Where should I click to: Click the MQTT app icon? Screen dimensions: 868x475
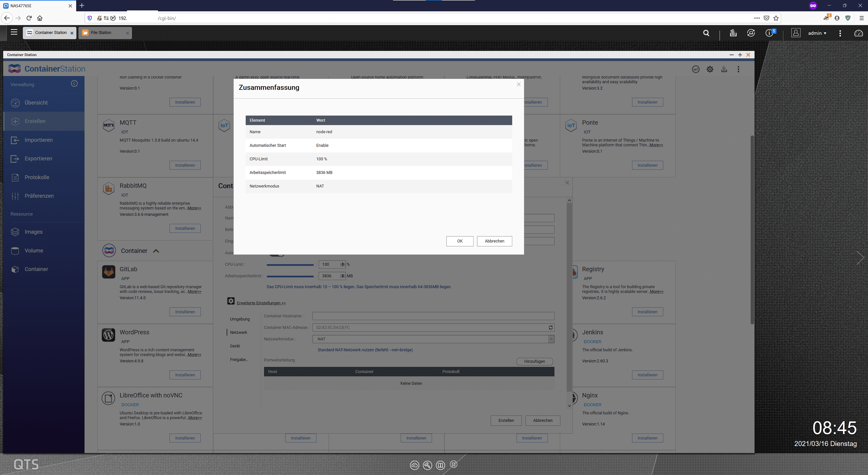(x=108, y=125)
